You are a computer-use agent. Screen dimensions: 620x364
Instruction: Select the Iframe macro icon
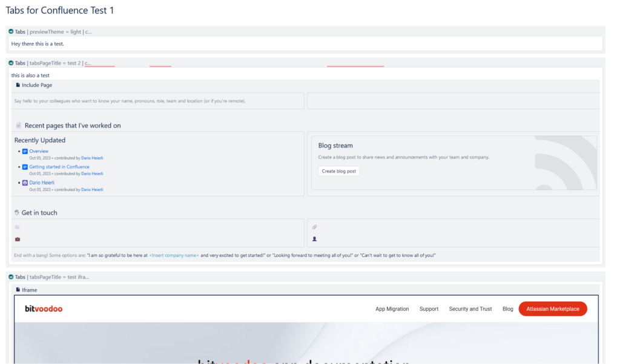tap(18, 290)
